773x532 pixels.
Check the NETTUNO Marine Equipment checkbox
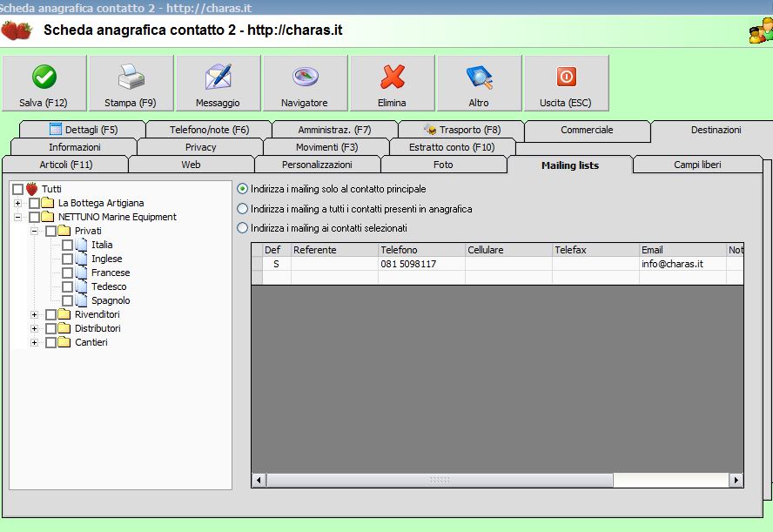coord(34,217)
